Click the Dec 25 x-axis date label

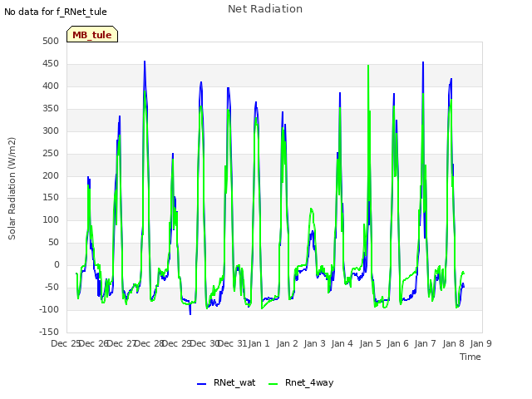65,343
